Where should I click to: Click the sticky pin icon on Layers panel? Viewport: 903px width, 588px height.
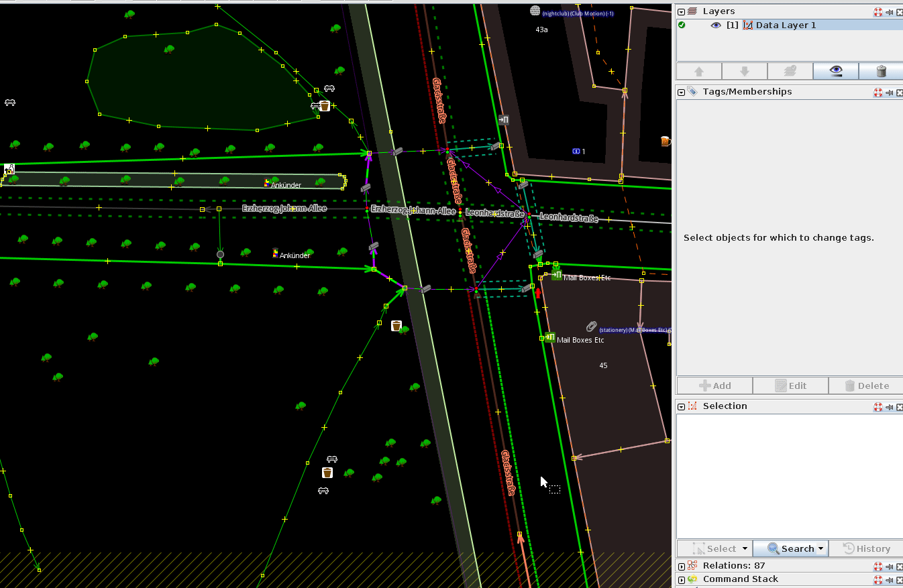point(888,11)
